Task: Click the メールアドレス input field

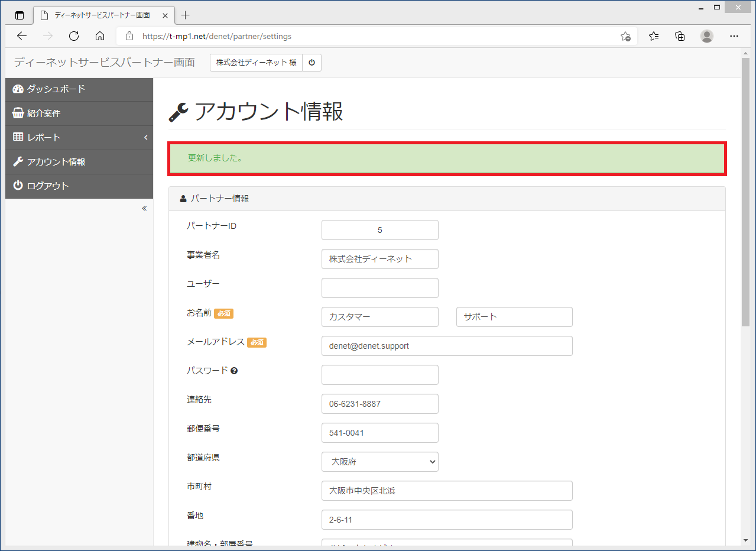Action: click(447, 346)
